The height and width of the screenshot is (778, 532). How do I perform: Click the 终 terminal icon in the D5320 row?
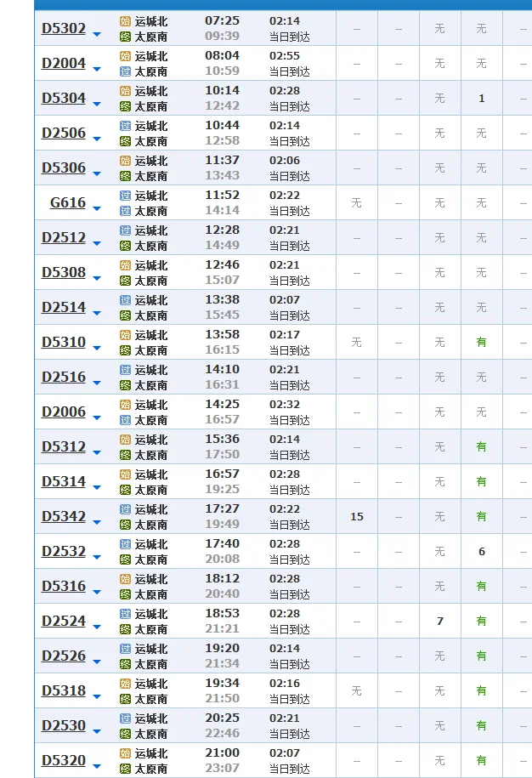tap(125, 769)
